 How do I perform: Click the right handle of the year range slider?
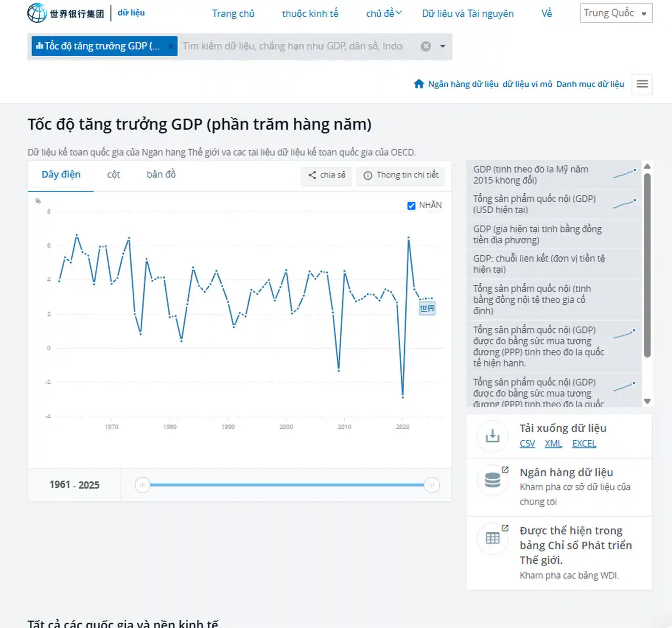[431, 485]
